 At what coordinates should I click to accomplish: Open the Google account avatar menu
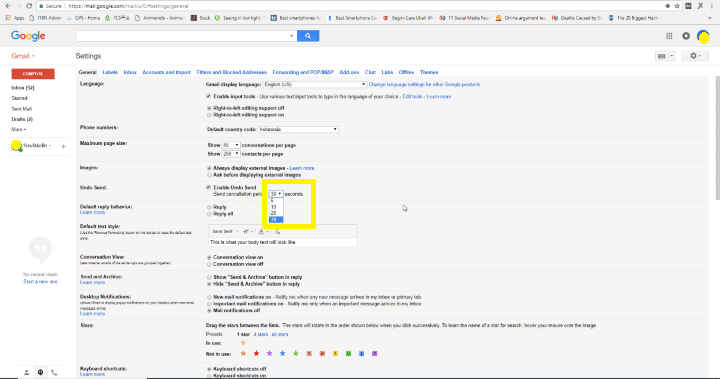(x=703, y=36)
